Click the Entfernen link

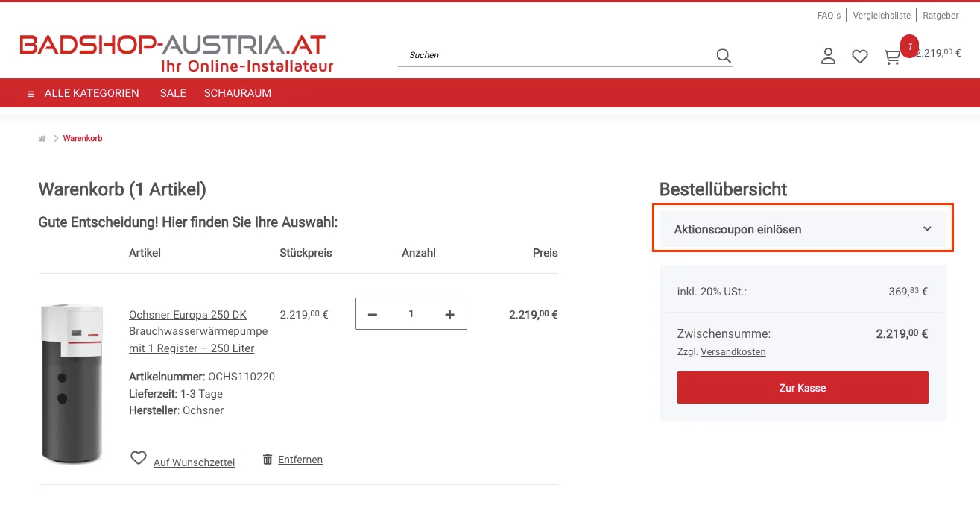pos(300,460)
